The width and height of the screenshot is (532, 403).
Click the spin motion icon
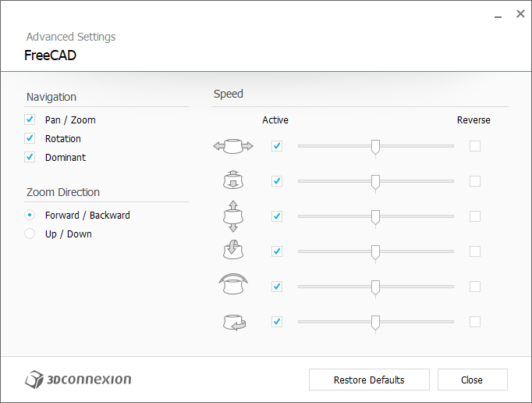[233, 322]
